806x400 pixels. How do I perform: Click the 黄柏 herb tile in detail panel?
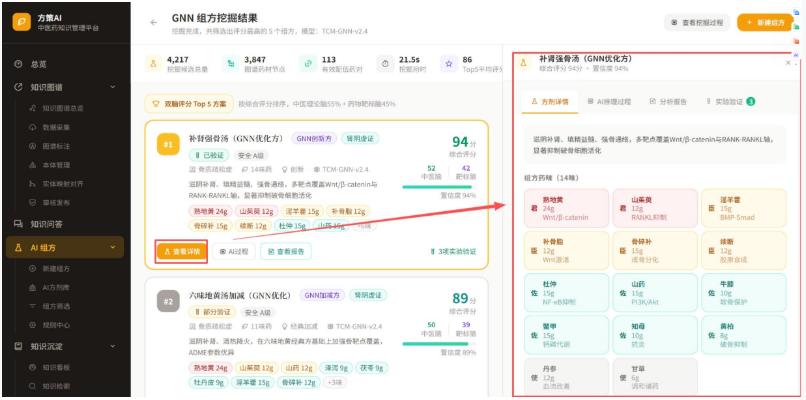coord(743,335)
